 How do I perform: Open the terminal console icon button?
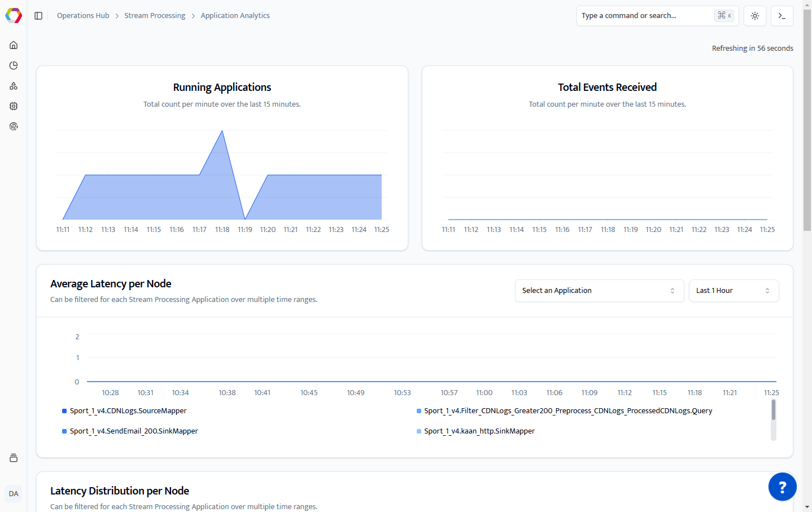point(782,16)
